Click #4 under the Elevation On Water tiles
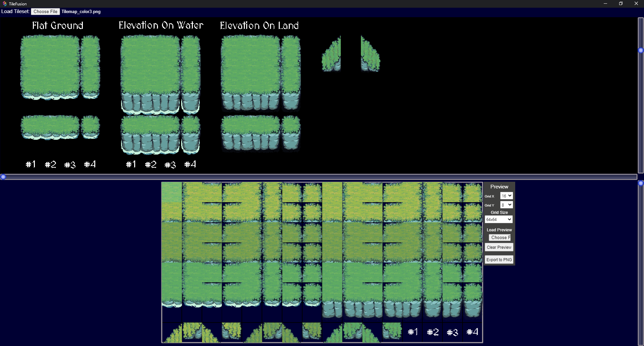The image size is (644, 346). coord(190,164)
